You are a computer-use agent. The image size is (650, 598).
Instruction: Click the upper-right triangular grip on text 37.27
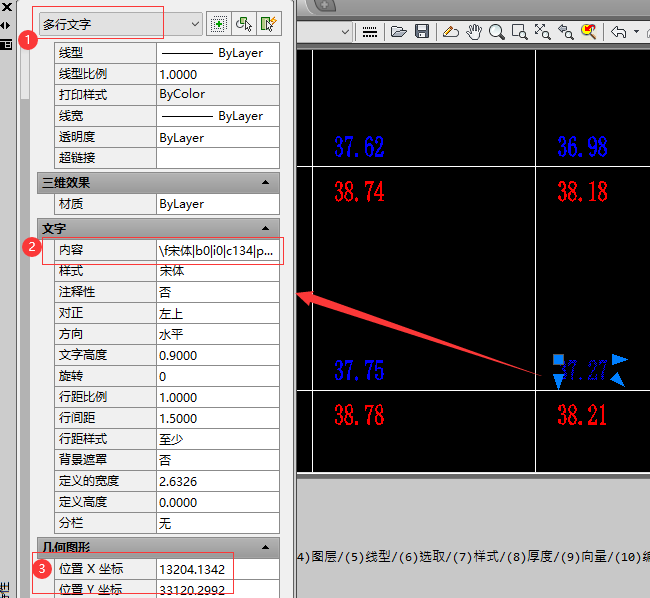620,359
